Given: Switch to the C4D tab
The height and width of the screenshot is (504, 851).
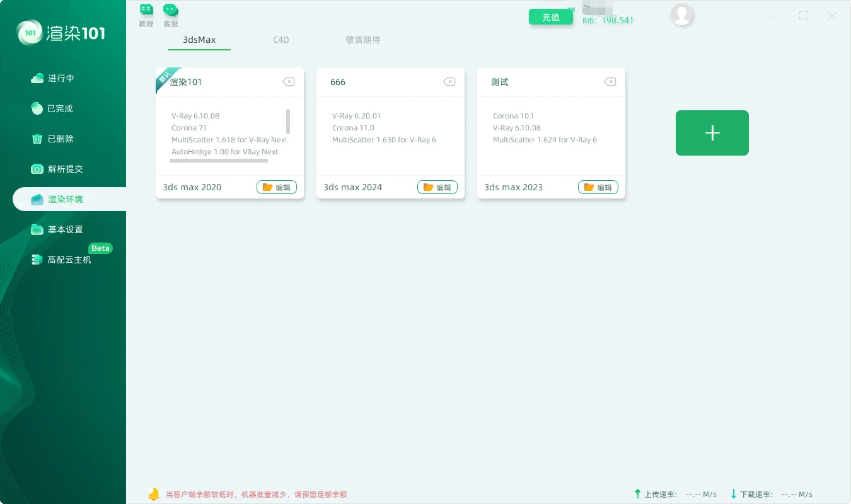Looking at the screenshot, I should (x=281, y=40).
